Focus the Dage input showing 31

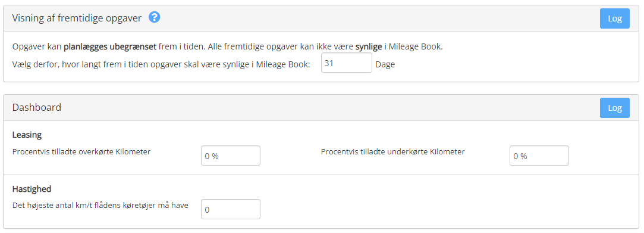(346, 63)
